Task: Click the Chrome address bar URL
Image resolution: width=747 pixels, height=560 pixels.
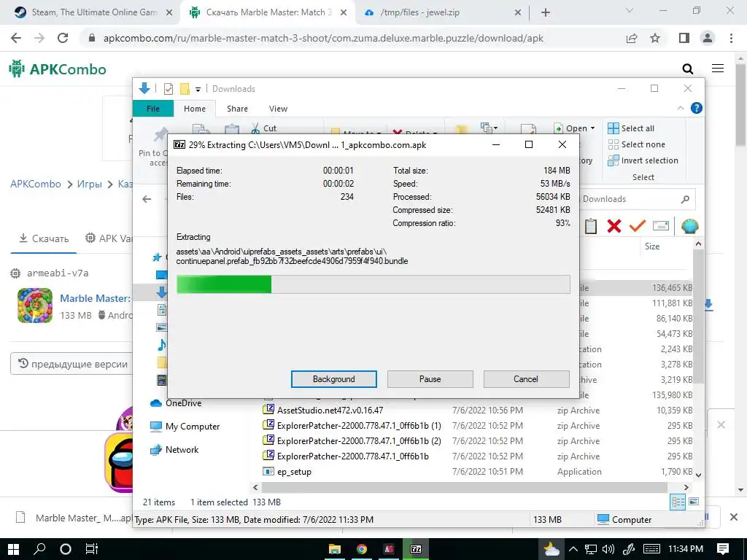Action: coord(323,38)
